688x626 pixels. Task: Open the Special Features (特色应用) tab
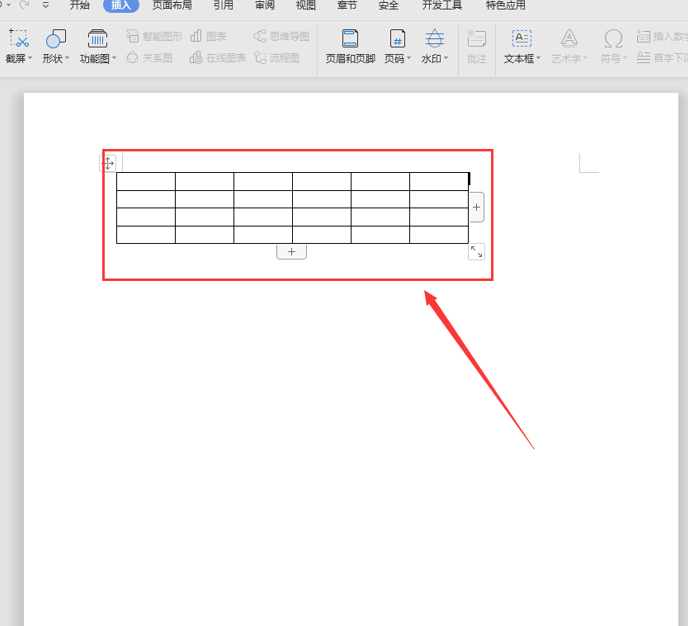[x=505, y=5]
